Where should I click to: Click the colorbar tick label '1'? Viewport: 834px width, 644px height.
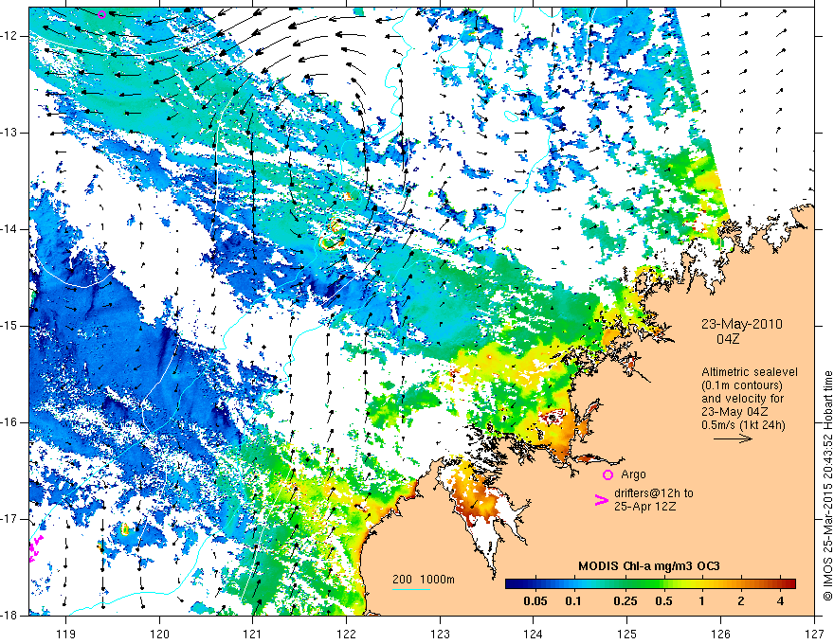[702, 601]
